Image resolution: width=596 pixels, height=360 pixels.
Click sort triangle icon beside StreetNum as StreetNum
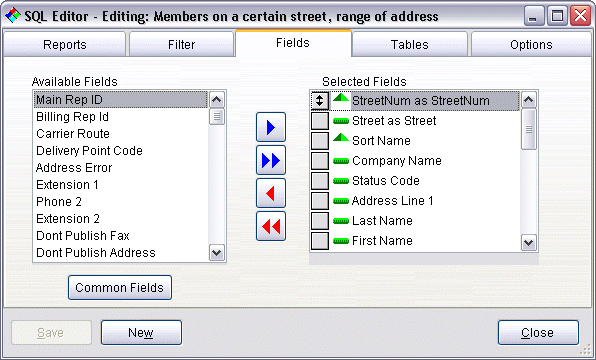click(x=341, y=98)
